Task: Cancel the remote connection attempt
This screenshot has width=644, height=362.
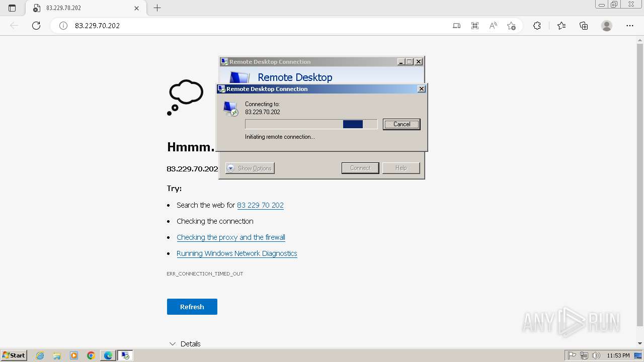Action: [401, 124]
